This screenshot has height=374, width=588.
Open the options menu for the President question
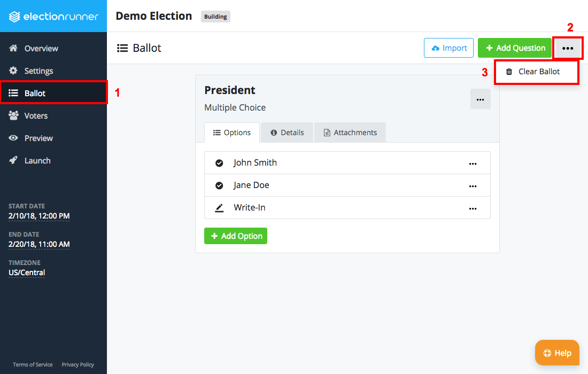[480, 99]
